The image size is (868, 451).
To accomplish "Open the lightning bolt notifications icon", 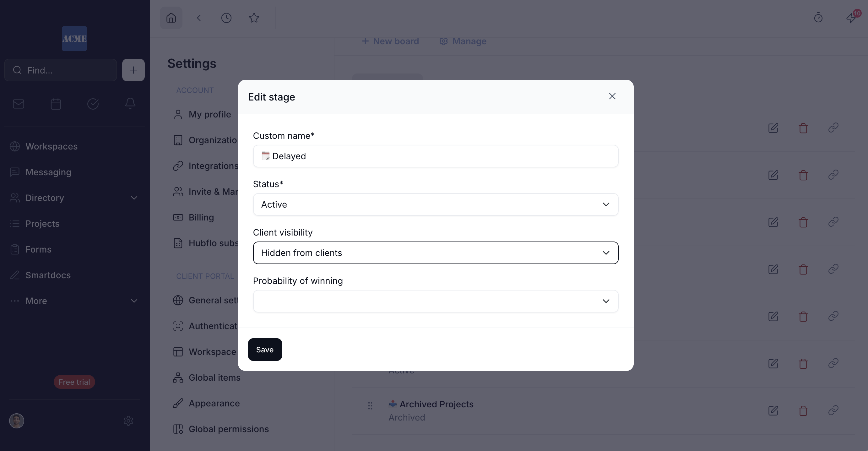I will pyautogui.click(x=851, y=18).
